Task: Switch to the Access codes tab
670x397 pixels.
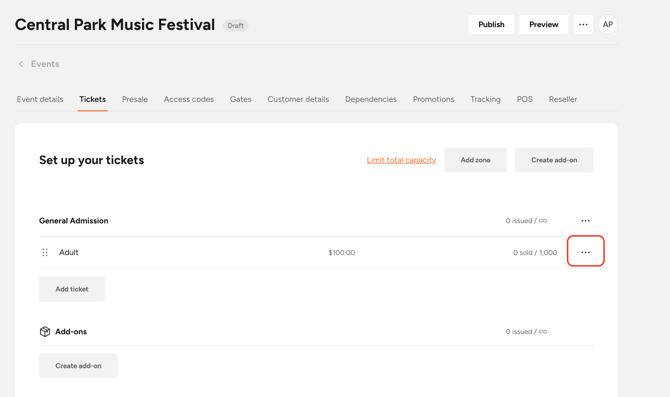Action: click(189, 99)
